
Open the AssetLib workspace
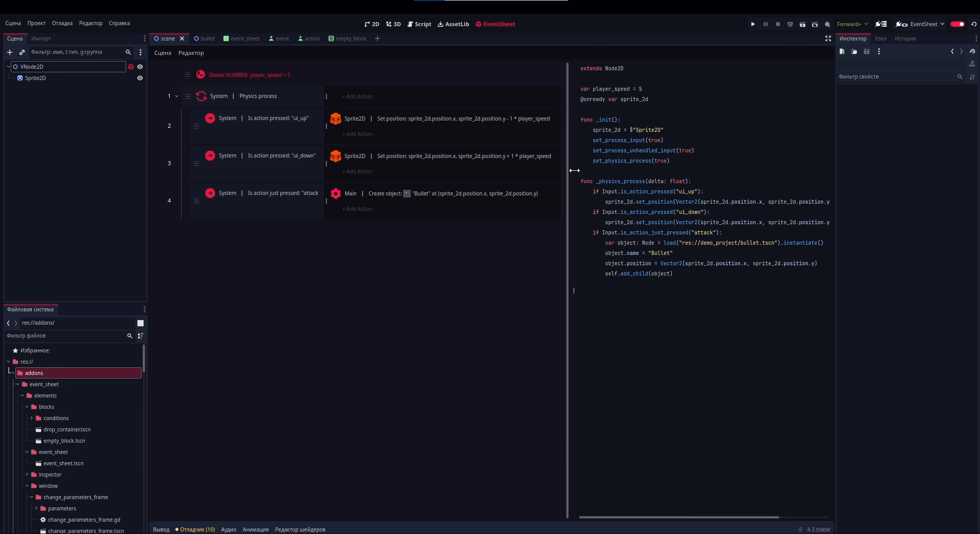coord(453,24)
